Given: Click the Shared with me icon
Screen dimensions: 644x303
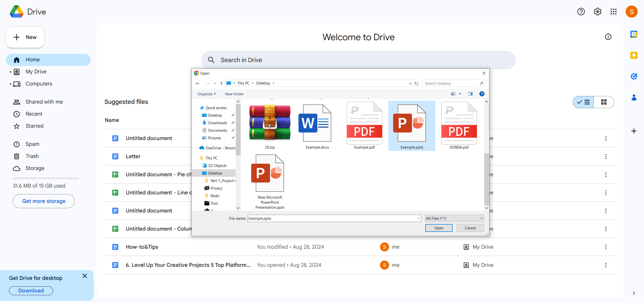Looking at the screenshot, I should tap(16, 101).
